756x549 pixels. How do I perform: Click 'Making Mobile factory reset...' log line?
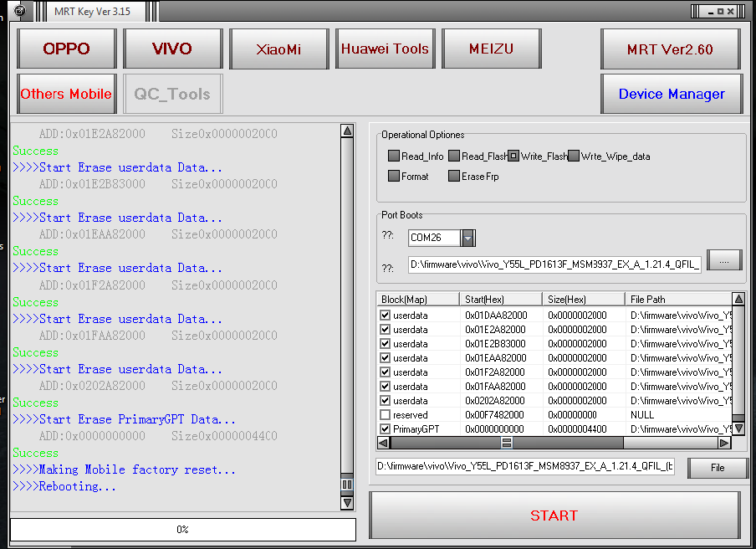pyautogui.click(x=125, y=469)
